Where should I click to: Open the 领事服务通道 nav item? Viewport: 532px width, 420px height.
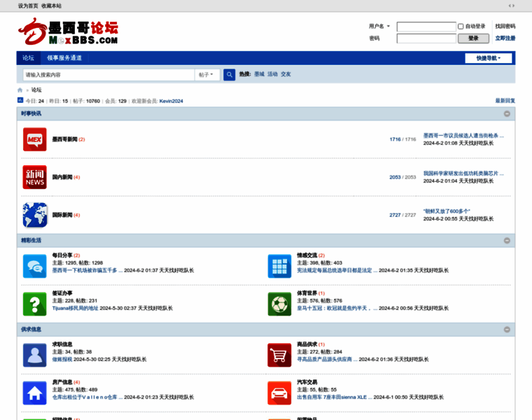click(x=64, y=58)
